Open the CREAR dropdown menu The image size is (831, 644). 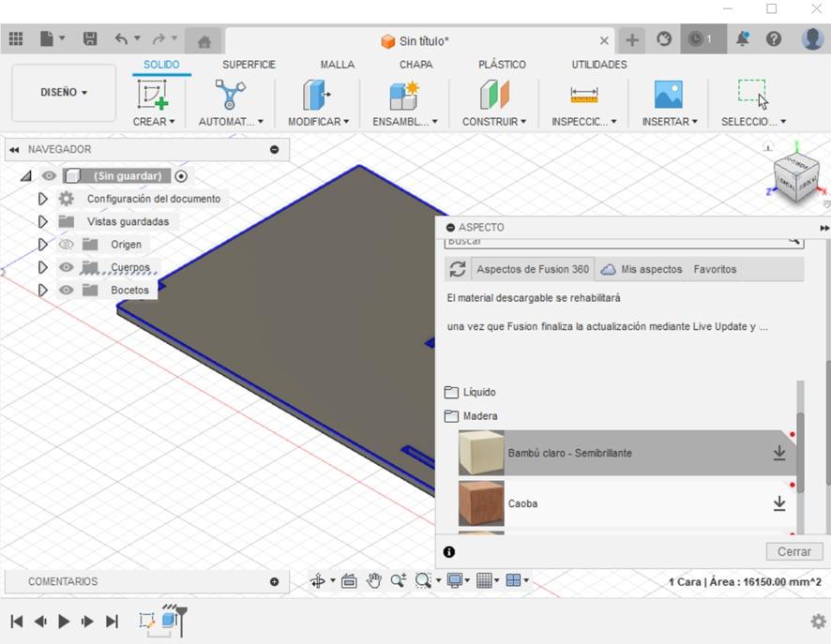tap(153, 121)
